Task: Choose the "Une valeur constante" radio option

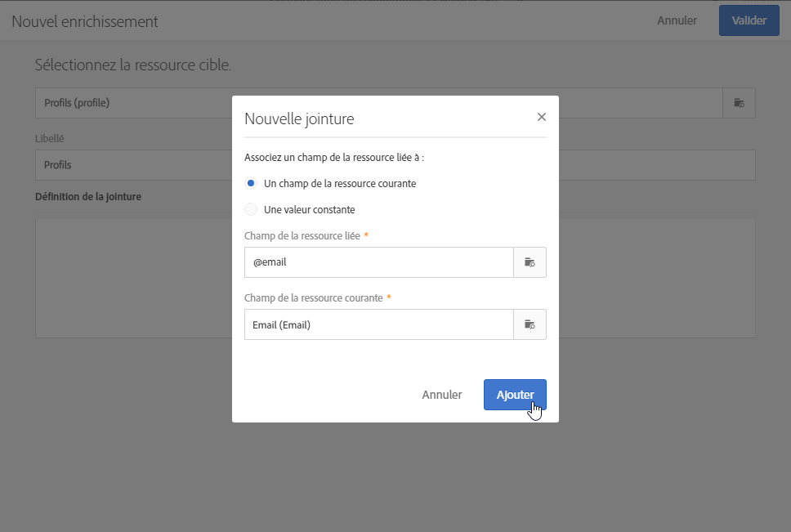Action: pyautogui.click(x=251, y=209)
